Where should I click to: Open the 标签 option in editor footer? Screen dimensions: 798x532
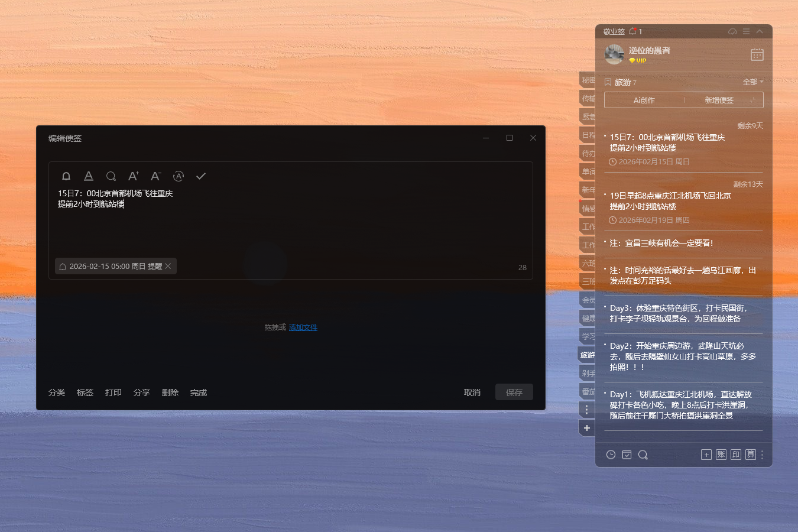coord(85,392)
